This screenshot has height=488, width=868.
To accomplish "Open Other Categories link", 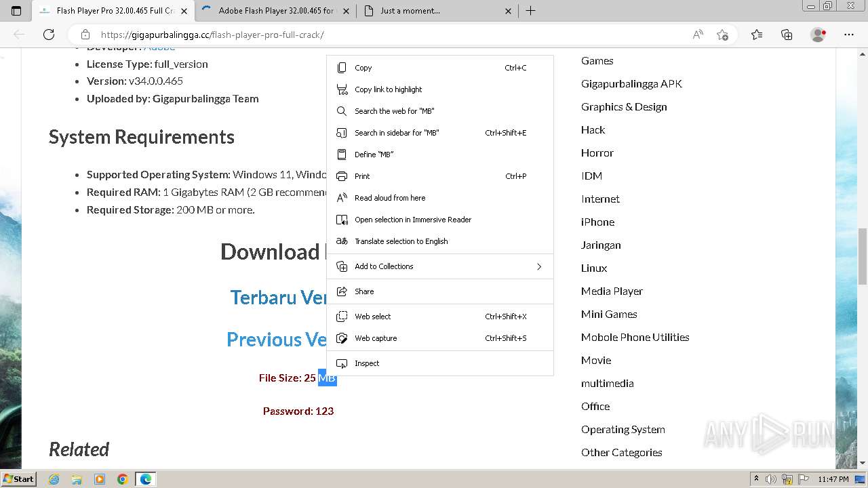I will point(621,453).
